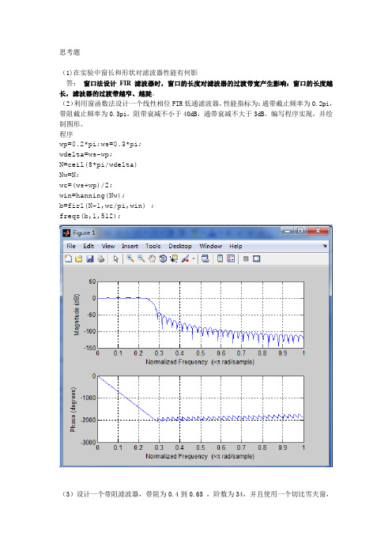Activate the Zoom Out magnifier tool
This screenshot has width=392, height=555.
tap(141, 259)
